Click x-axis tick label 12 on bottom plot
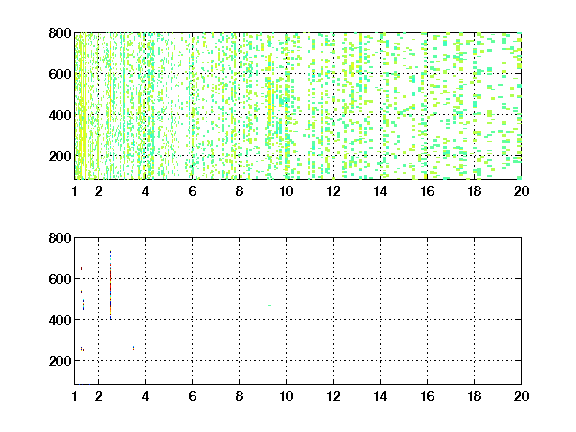This screenshot has width=576, height=432. tap(333, 396)
